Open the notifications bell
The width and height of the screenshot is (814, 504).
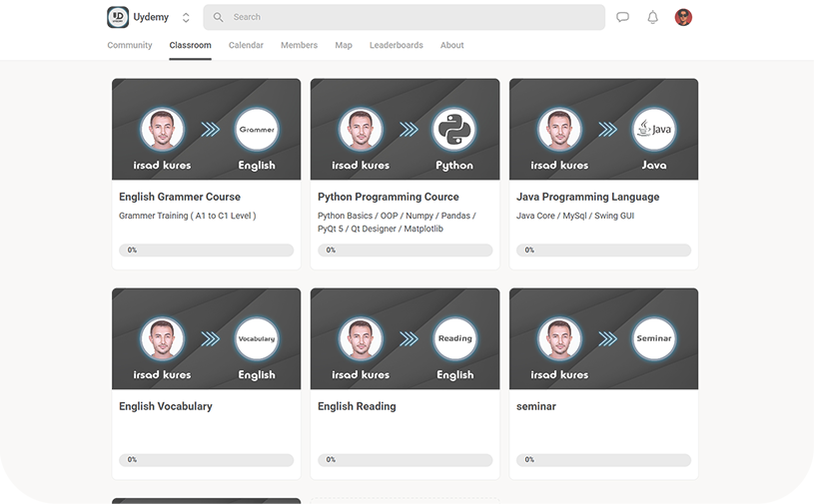[x=652, y=17]
